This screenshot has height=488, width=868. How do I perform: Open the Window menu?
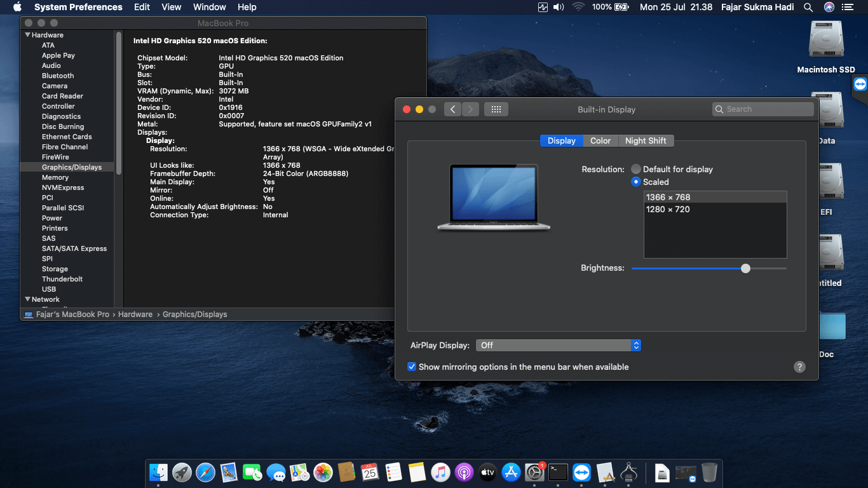[x=209, y=7]
